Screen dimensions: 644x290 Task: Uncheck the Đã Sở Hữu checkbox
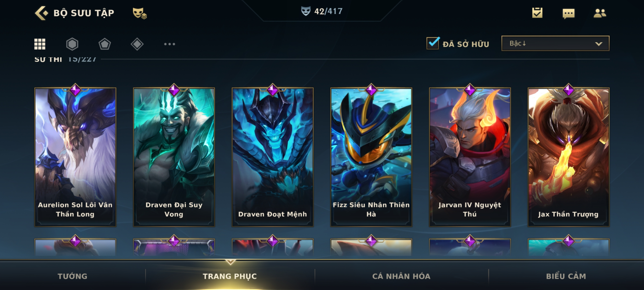coord(433,43)
